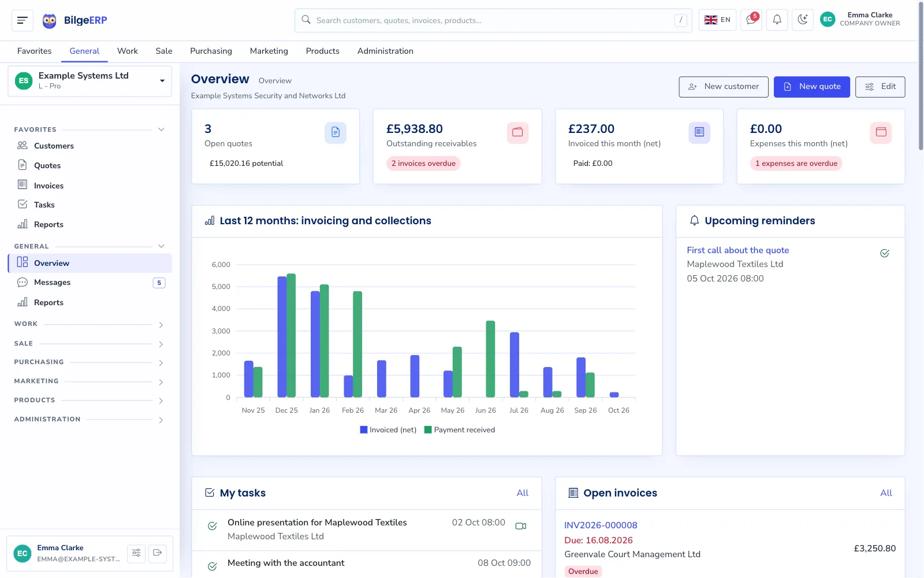The width and height of the screenshot is (924, 578).
Task: Collapse the GENERAL sidebar section
Action: tap(161, 246)
